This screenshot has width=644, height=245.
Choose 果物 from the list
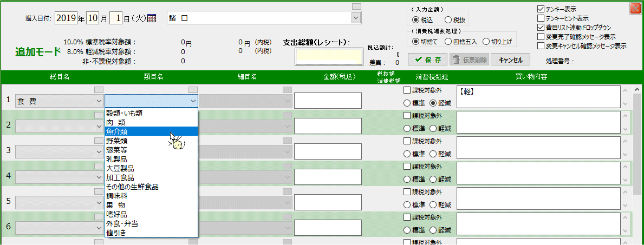[151, 205]
